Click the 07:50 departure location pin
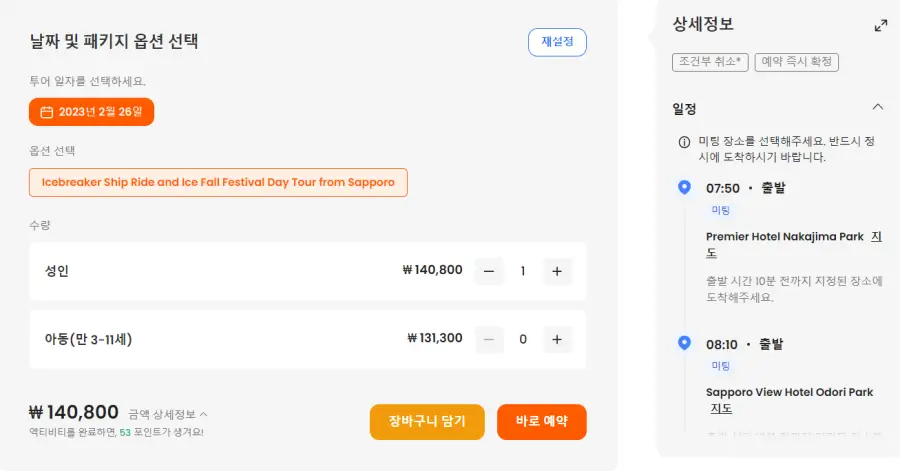 pyautogui.click(x=684, y=187)
